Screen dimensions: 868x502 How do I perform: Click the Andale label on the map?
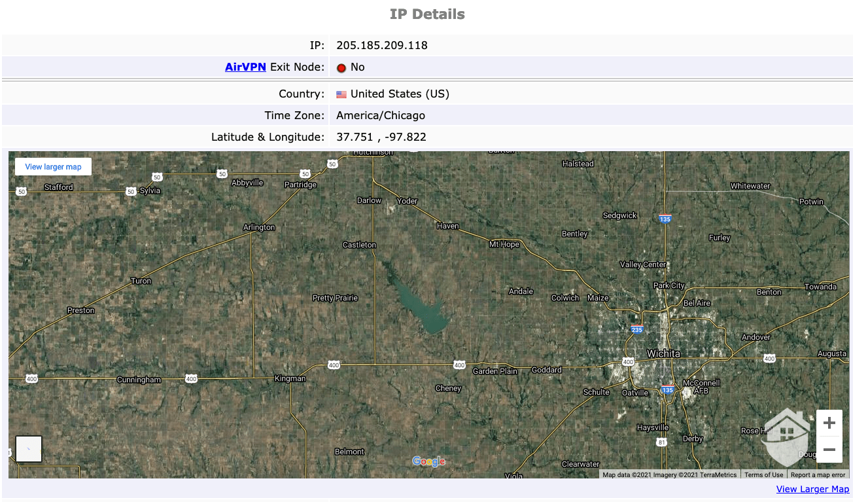521,291
